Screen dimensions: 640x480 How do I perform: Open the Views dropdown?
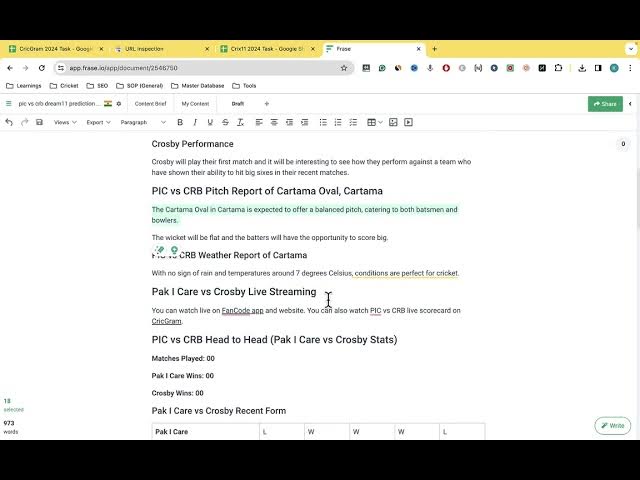64,122
